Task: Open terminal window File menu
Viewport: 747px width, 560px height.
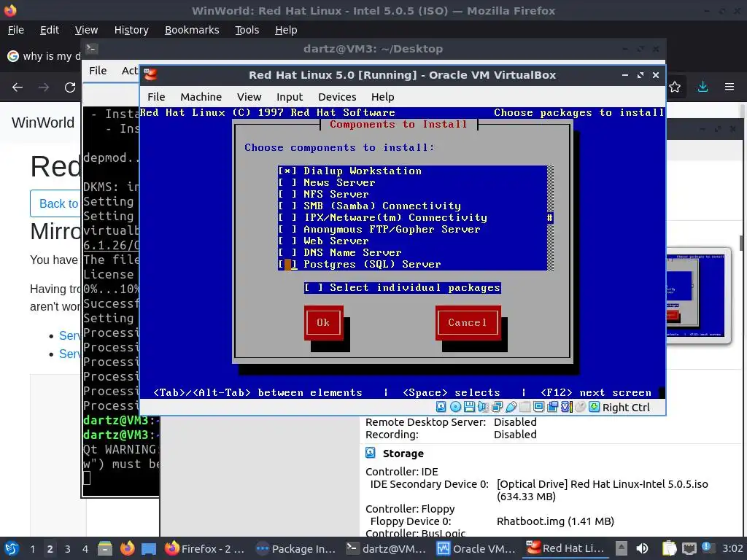Action: click(98, 71)
